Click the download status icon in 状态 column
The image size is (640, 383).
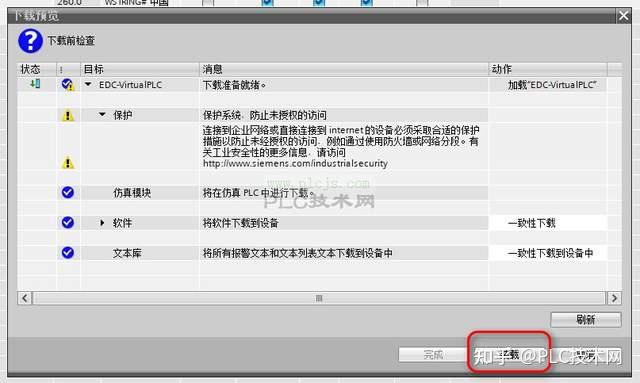pos(35,84)
